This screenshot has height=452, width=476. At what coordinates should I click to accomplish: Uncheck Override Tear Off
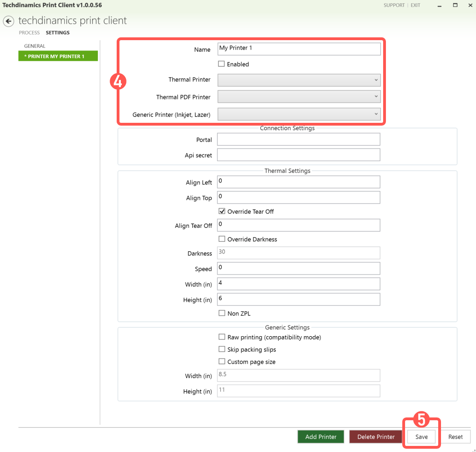point(222,211)
